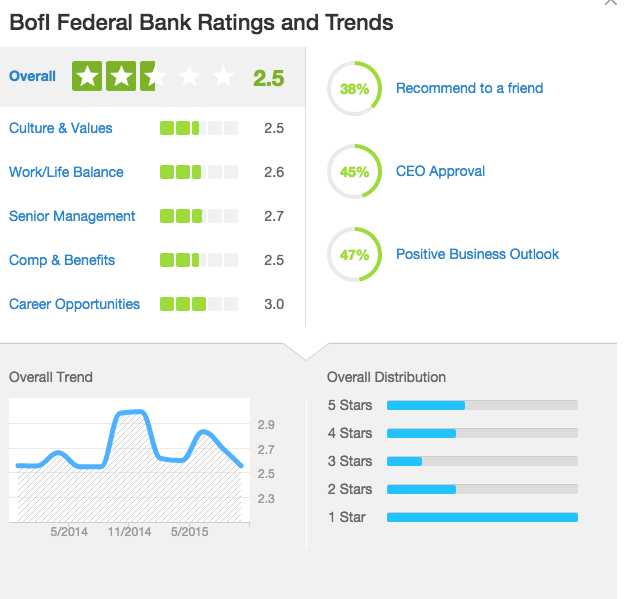The height and width of the screenshot is (599, 624).
Task: Click the 47% business outlook circle
Action: 354,255
